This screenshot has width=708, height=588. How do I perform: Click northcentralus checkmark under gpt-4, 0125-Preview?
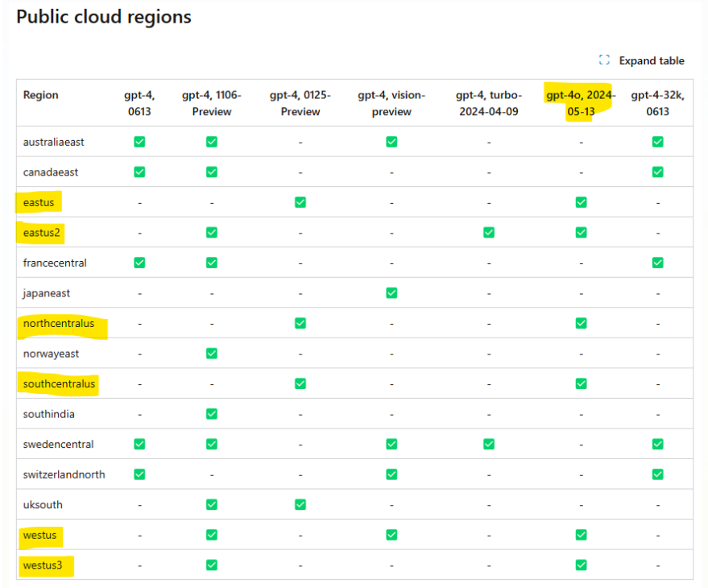click(300, 323)
